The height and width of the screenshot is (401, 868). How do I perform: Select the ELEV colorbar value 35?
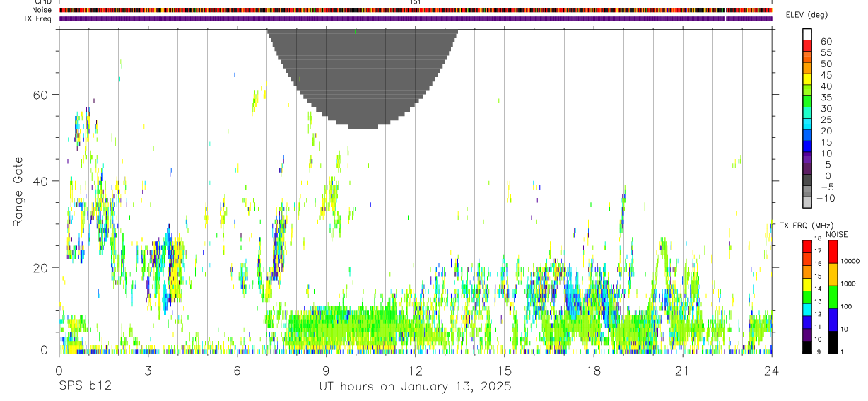click(826, 98)
